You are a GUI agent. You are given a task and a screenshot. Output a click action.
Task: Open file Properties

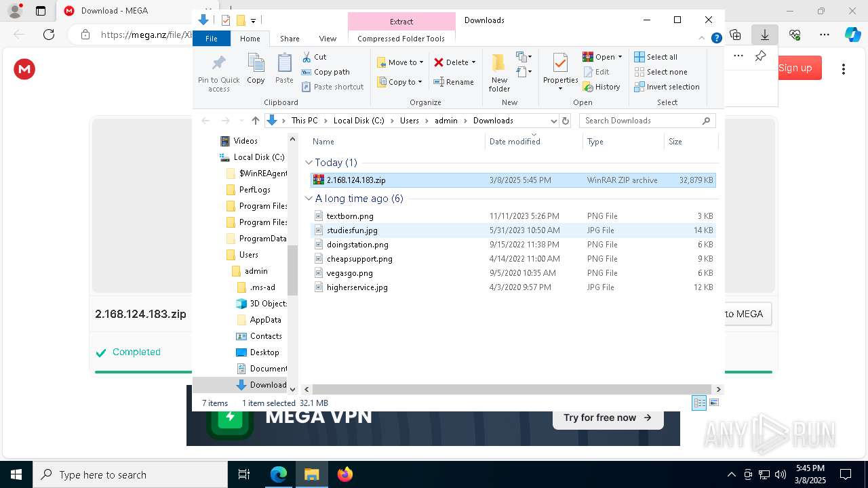pos(560,71)
